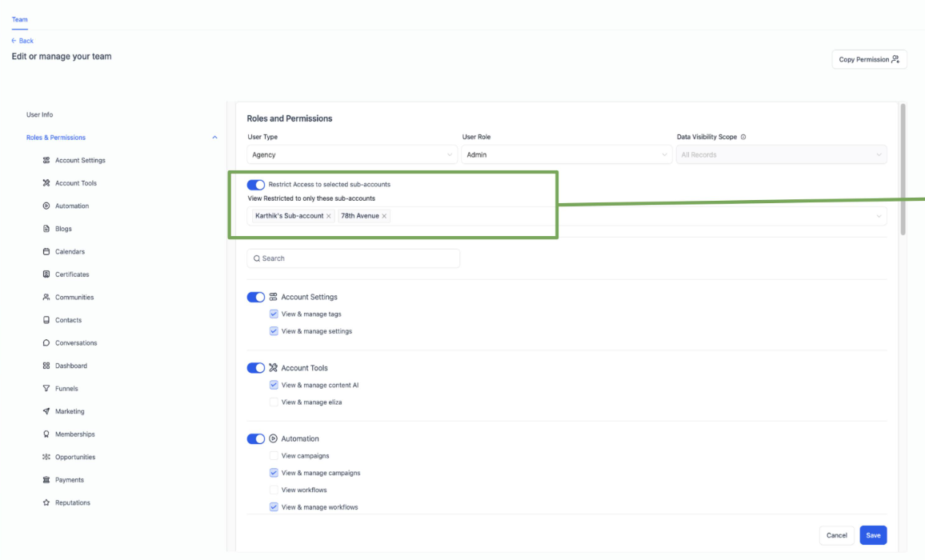The image size is (925, 560).
Task: Open the Data Visibility Scope All Records dropdown
Action: [x=781, y=154]
